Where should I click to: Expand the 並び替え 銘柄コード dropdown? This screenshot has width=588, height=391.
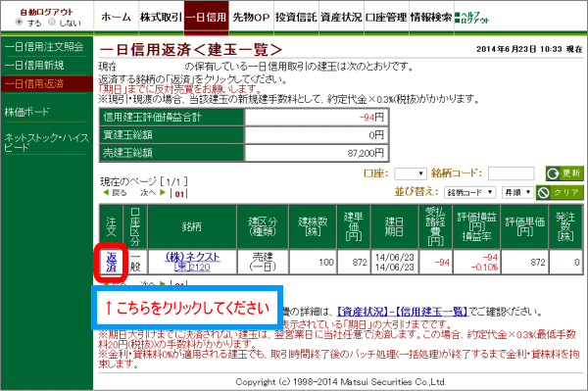(469, 192)
